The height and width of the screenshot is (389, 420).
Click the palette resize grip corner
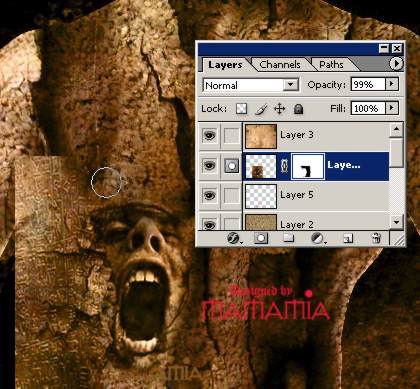398,239
